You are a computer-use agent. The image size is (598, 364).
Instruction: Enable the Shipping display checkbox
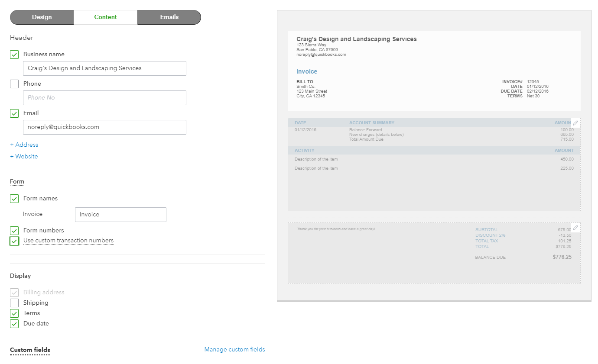[14, 303]
